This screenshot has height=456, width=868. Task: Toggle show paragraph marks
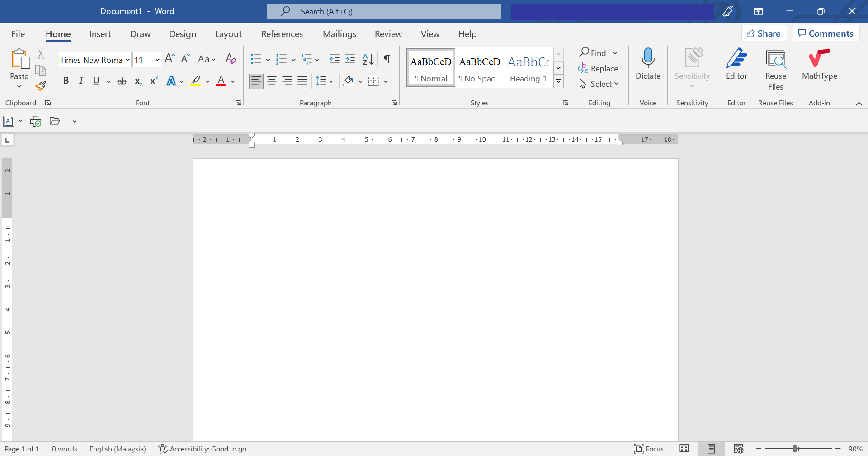coord(387,59)
